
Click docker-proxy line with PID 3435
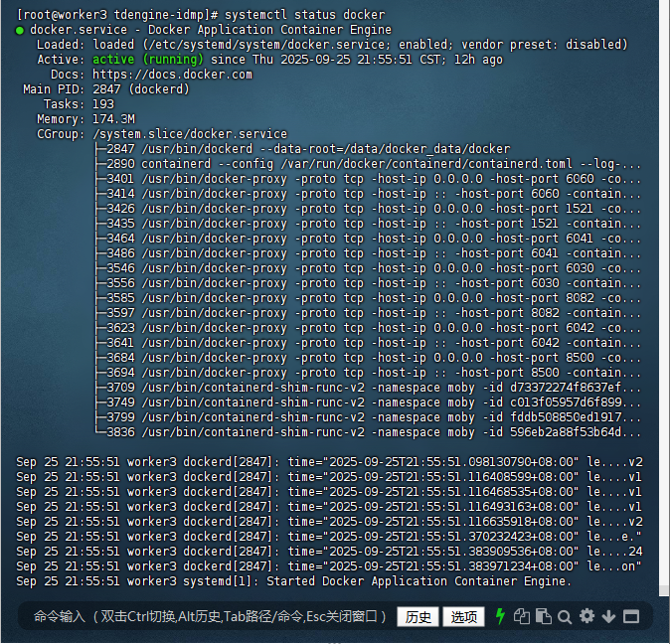374,224
